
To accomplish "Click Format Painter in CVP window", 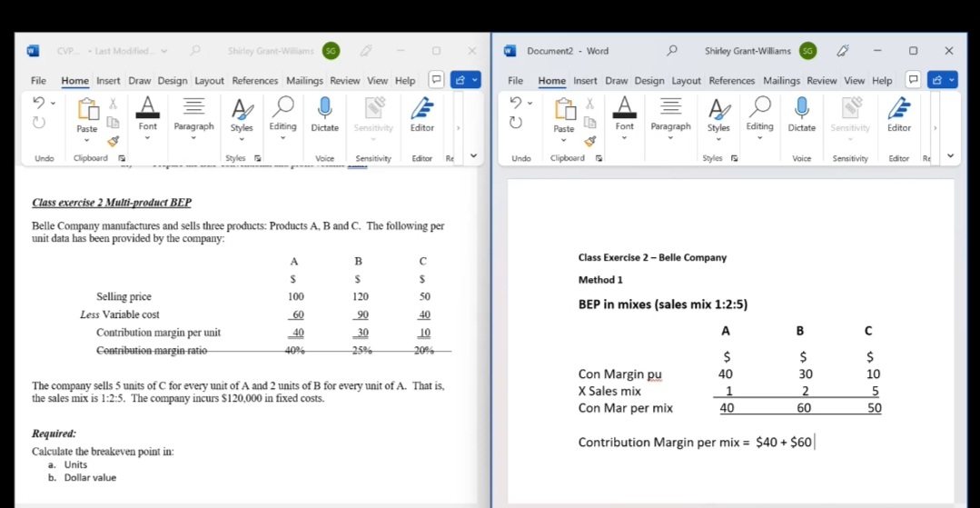I will (114, 142).
